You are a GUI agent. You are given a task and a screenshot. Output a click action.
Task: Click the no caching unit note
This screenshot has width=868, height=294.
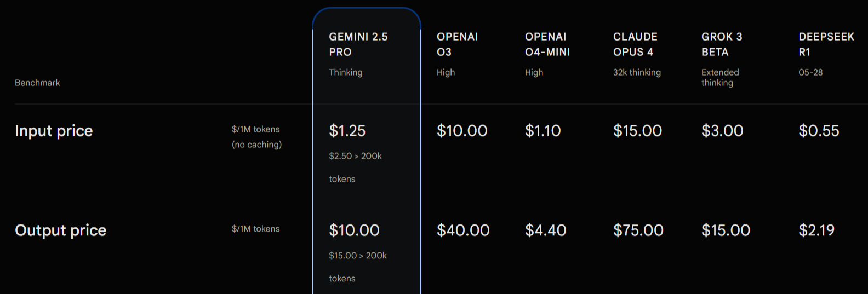point(256,145)
